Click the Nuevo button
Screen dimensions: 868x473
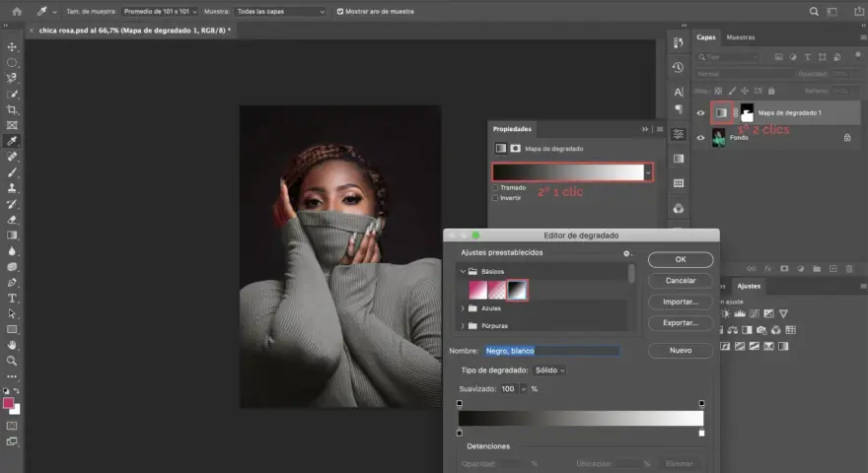tap(681, 350)
